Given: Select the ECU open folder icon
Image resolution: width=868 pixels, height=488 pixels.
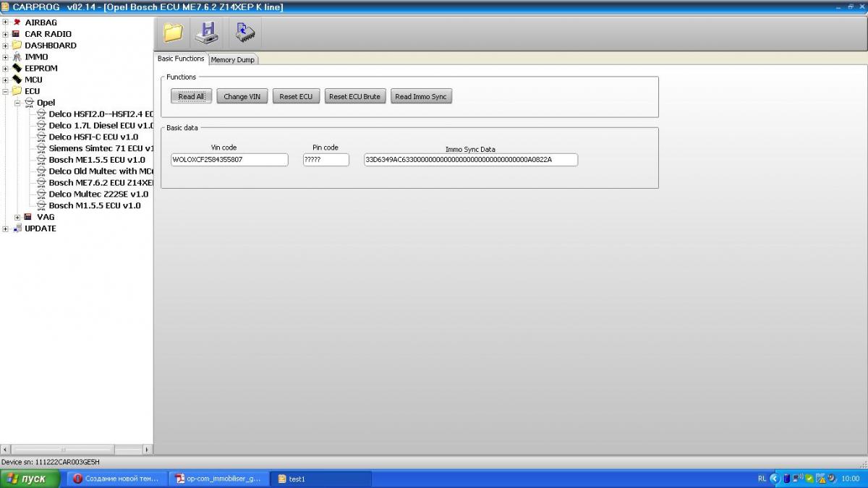Looking at the screenshot, I should [x=17, y=91].
